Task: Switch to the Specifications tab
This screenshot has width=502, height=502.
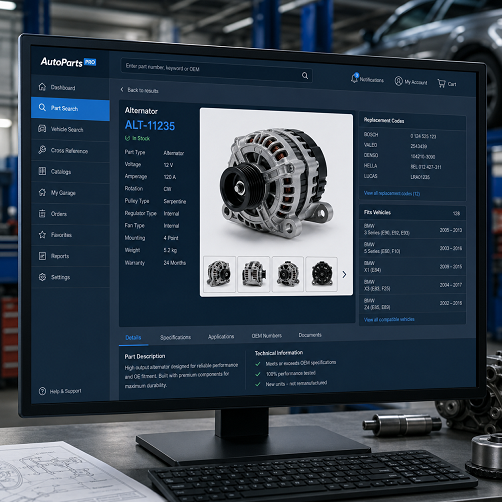Action: (175, 337)
